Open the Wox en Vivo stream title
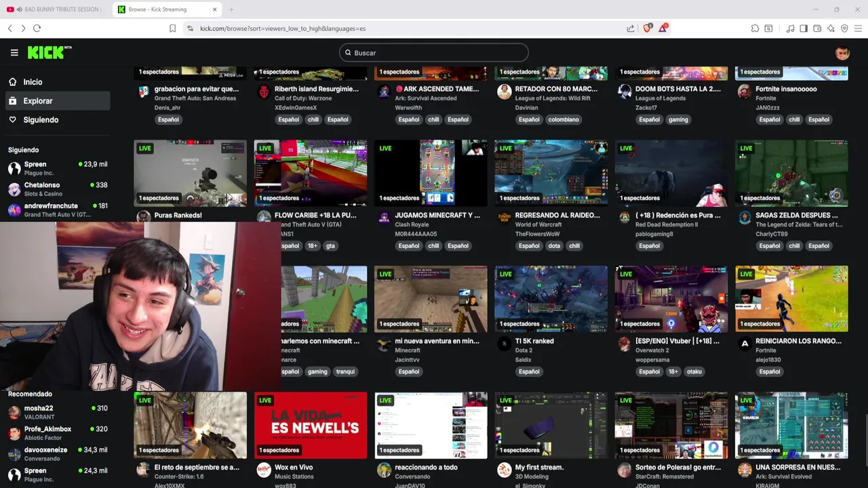 (294, 467)
